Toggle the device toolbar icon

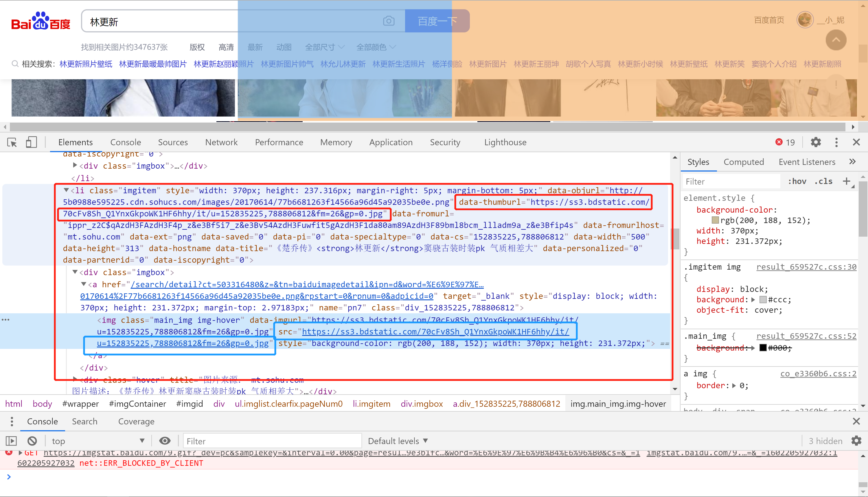[x=31, y=142]
